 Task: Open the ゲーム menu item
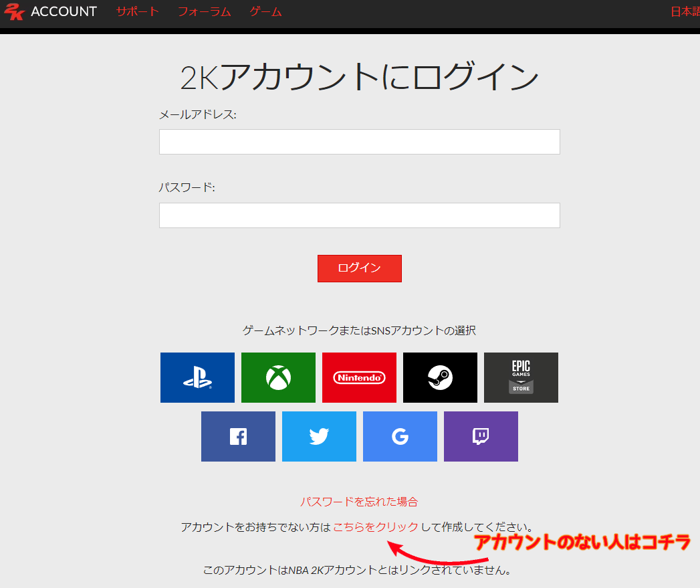click(x=265, y=11)
